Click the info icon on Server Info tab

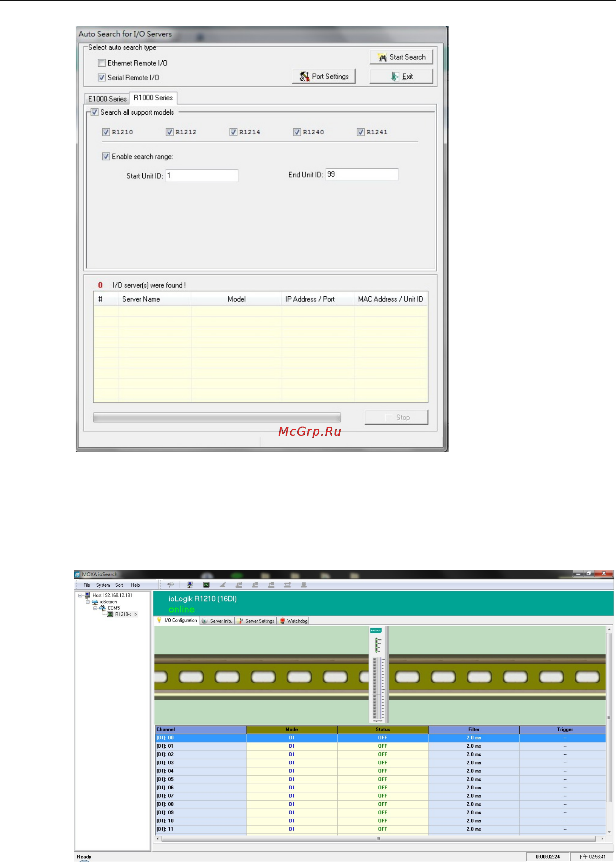coord(205,621)
